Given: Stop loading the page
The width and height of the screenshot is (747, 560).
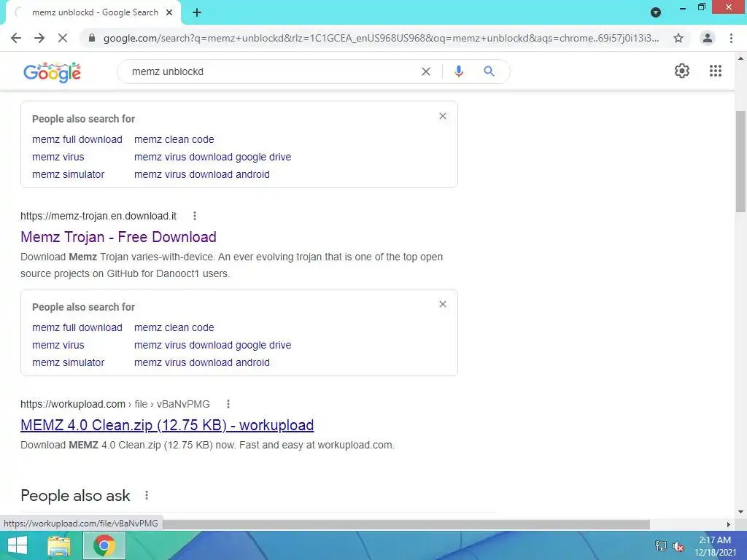Looking at the screenshot, I should point(63,38).
